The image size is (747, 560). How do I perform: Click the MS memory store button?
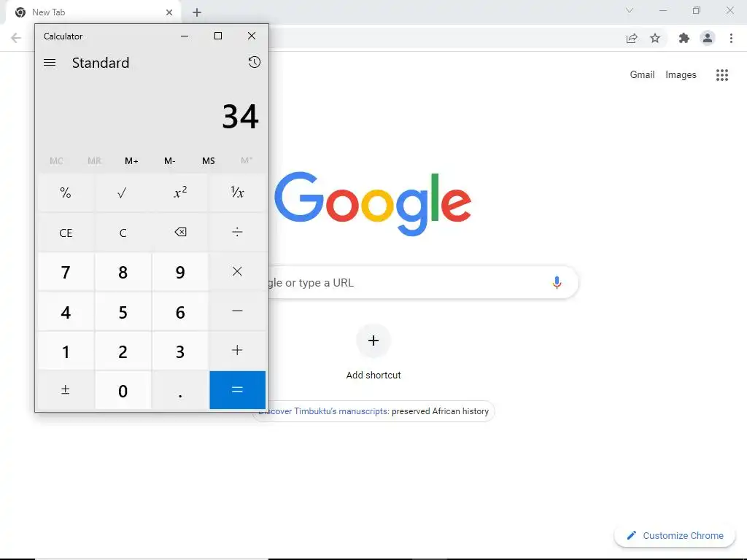coord(208,161)
